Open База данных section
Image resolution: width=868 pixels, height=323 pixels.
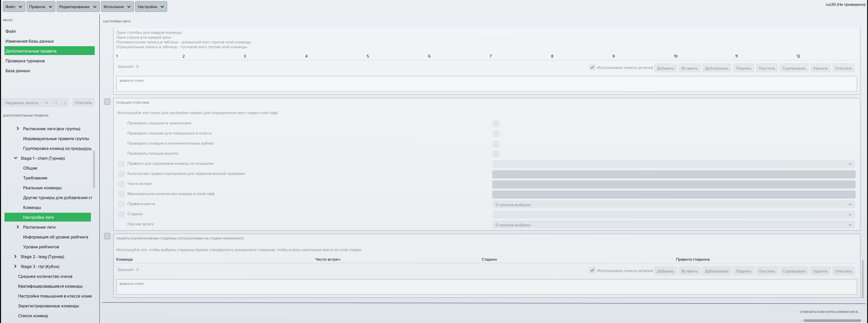(x=49, y=71)
